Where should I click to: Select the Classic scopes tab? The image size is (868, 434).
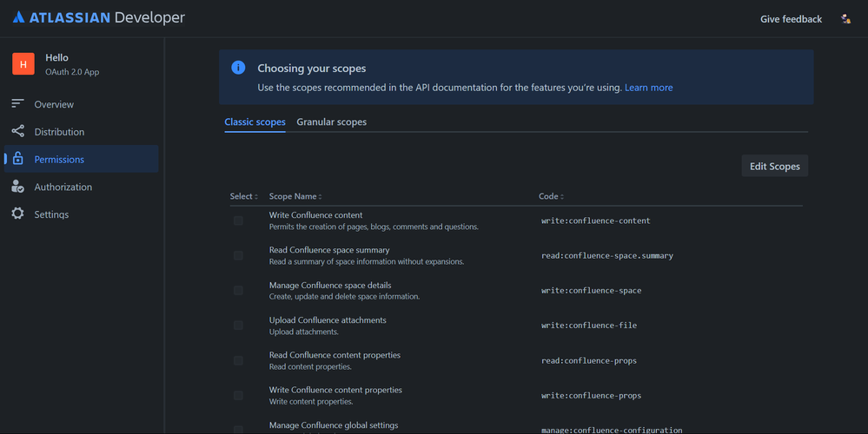click(255, 122)
